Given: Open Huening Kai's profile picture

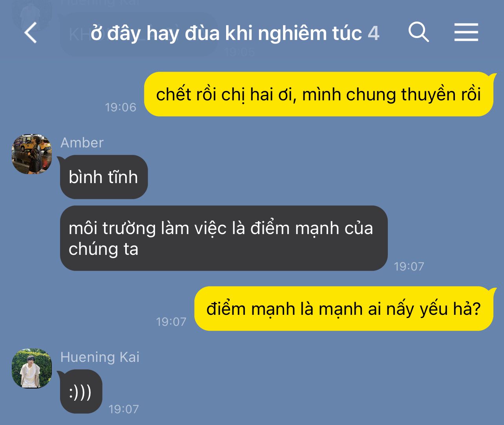Looking at the screenshot, I should coord(32,369).
